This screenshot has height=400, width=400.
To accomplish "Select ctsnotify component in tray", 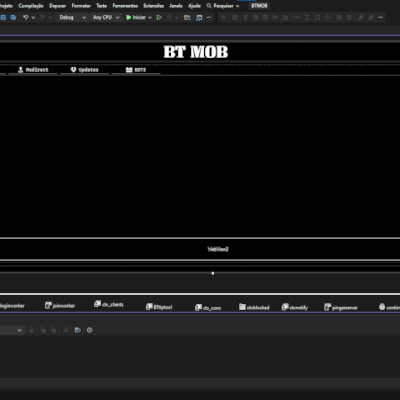I will pos(295,307).
